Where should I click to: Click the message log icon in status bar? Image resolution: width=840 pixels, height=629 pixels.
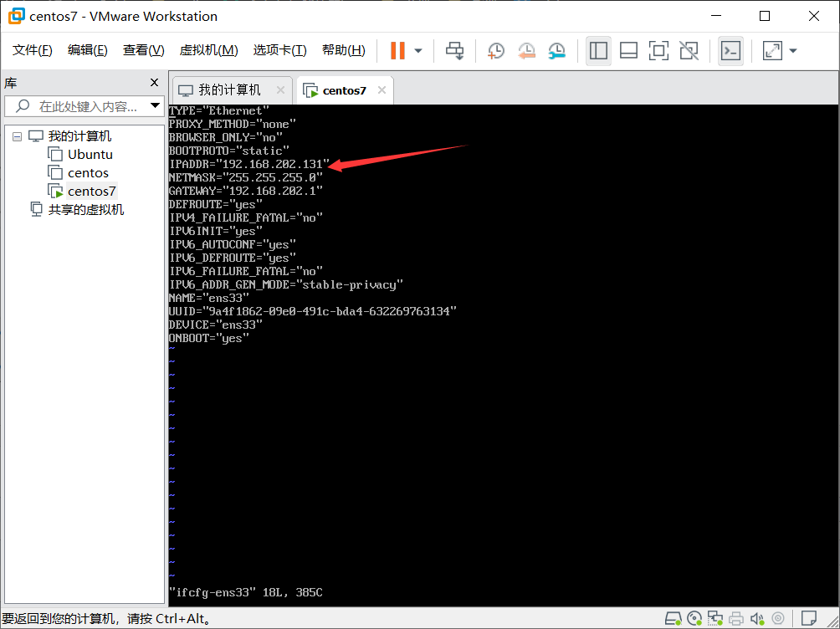809,618
